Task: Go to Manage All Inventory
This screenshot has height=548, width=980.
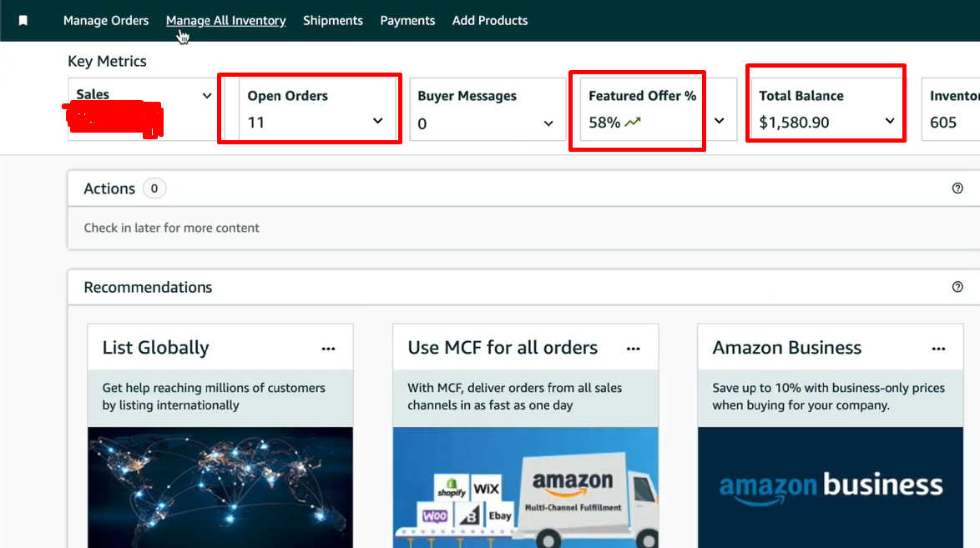Action: click(x=225, y=21)
